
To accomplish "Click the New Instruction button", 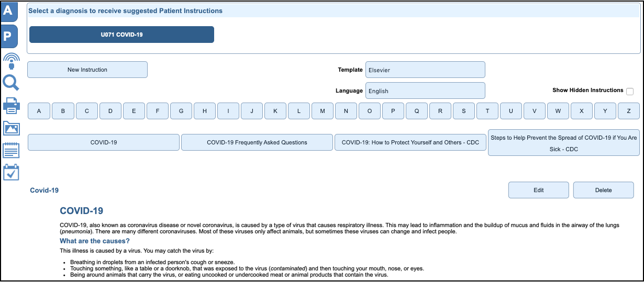I will pos(87,70).
